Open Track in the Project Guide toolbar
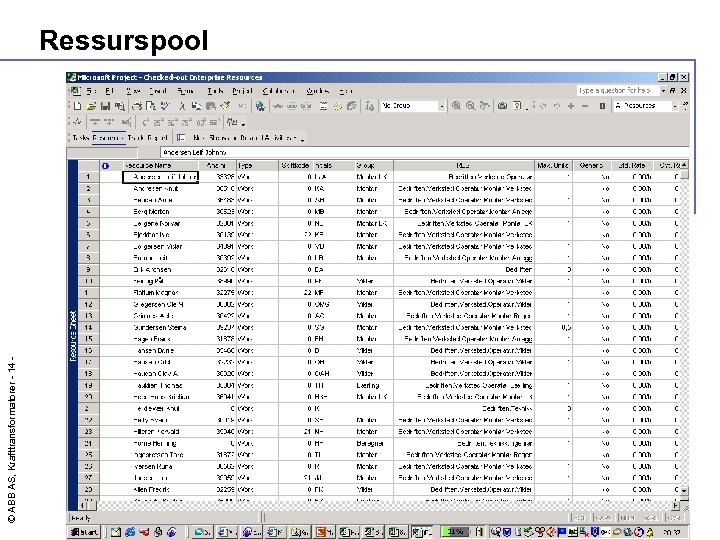The height and width of the screenshot is (540, 720). tap(135, 138)
